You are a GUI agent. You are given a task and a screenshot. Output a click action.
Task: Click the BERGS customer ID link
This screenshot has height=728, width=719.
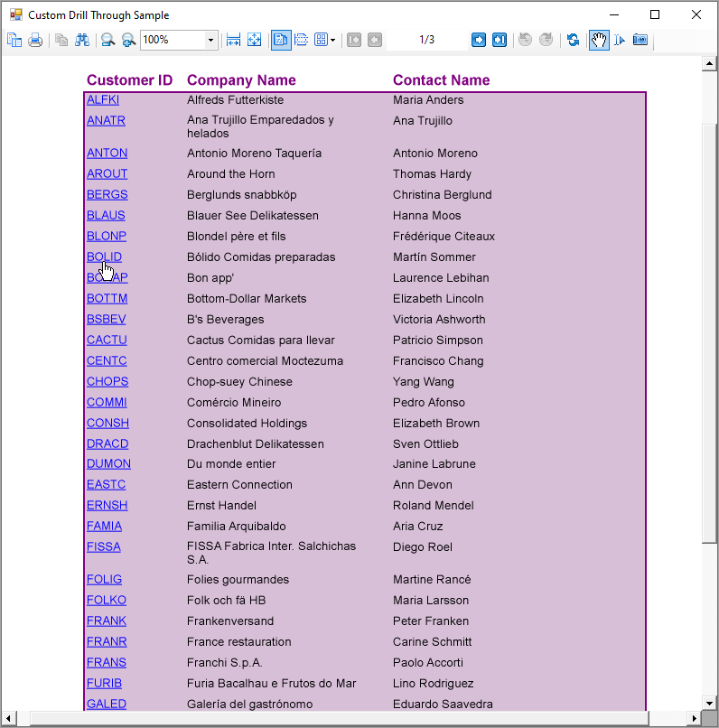click(107, 194)
